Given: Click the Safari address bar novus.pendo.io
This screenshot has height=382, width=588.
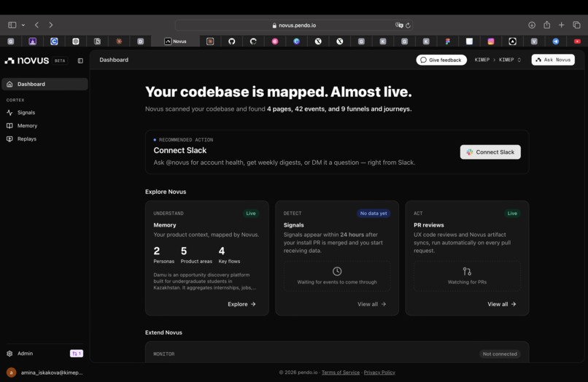Looking at the screenshot, I should tap(294, 25).
